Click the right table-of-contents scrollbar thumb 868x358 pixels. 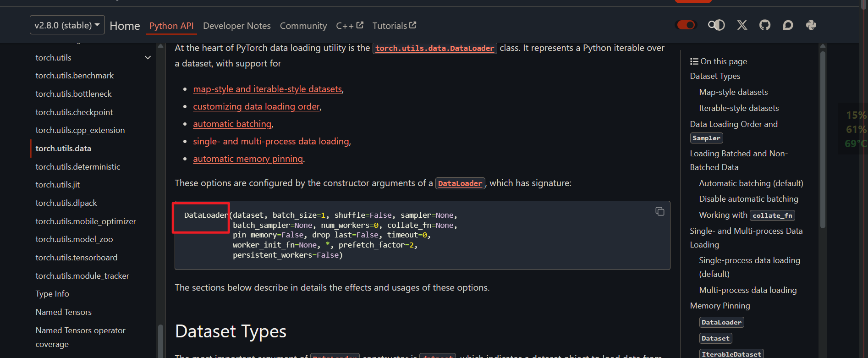[x=823, y=139]
